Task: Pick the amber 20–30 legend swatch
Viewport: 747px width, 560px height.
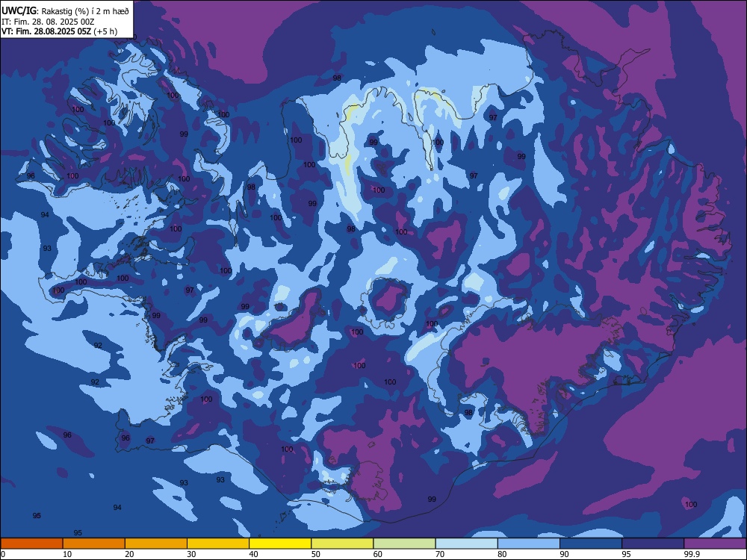Action: (x=156, y=544)
